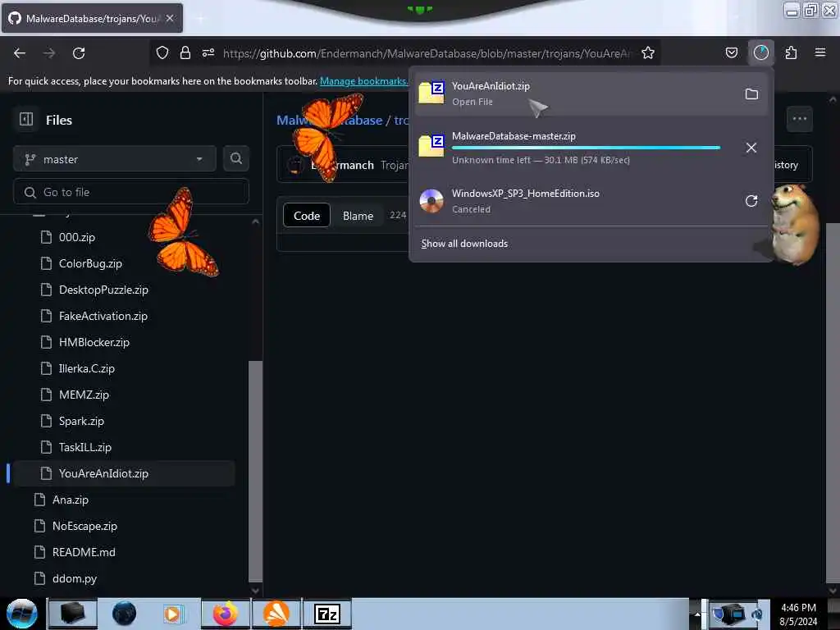Open Illerka.C.zip in the file tree
The width and height of the screenshot is (840, 630).
87,368
